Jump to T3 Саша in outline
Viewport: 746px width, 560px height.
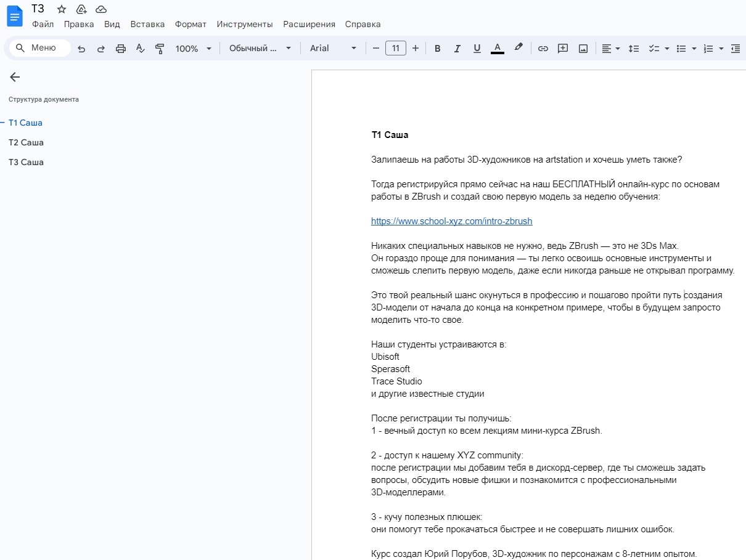point(26,162)
